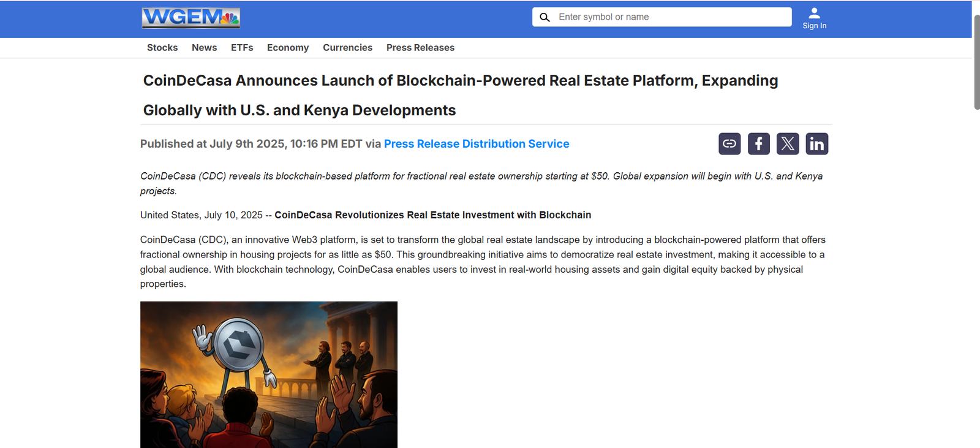Select the Economy navigation item
Image resolution: width=980 pixels, height=448 pixels.
coord(288,48)
